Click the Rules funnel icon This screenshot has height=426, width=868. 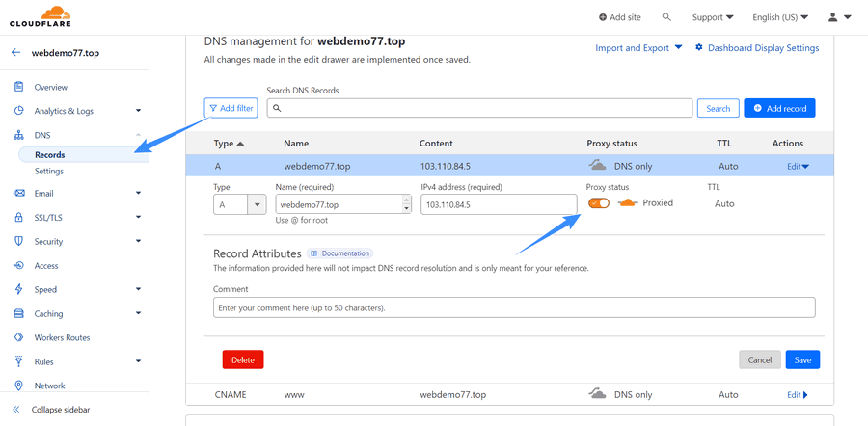click(x=19, y=361)
